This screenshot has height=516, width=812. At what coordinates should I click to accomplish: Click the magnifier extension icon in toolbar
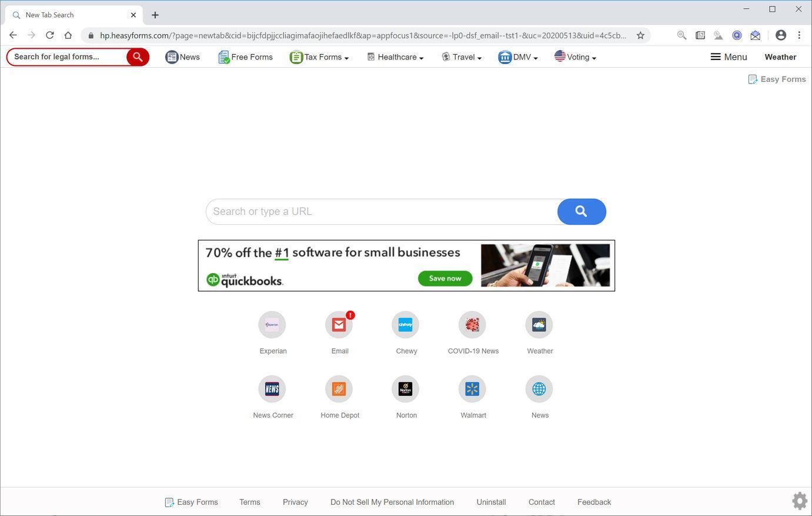(681, 35)
